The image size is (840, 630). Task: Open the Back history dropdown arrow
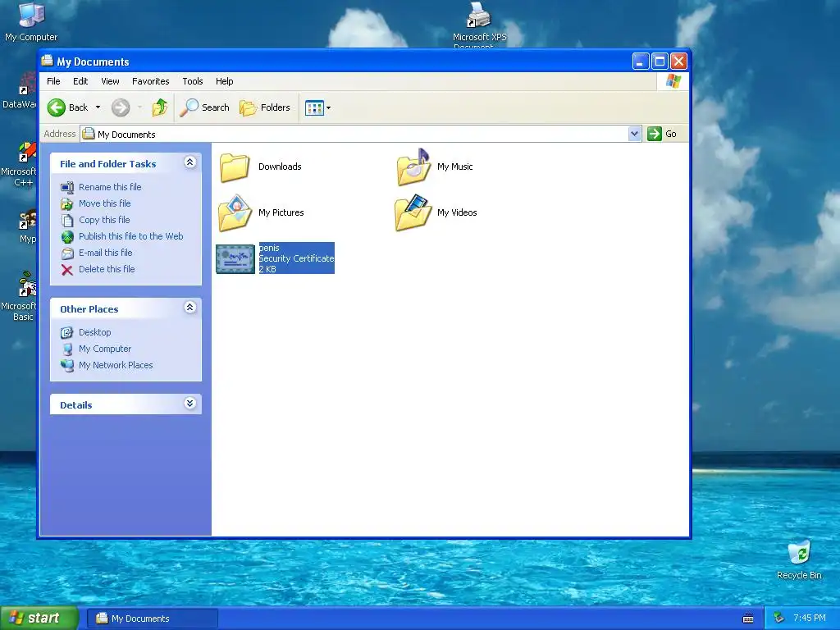point(98,107)
